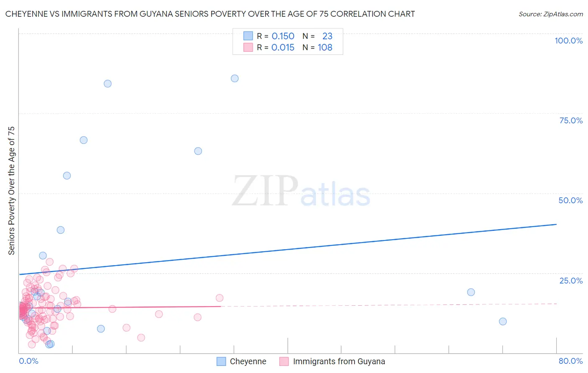Click the 0.0% x-axis label
This screenshot has width=588, height=373.
[x=28, y=361]
